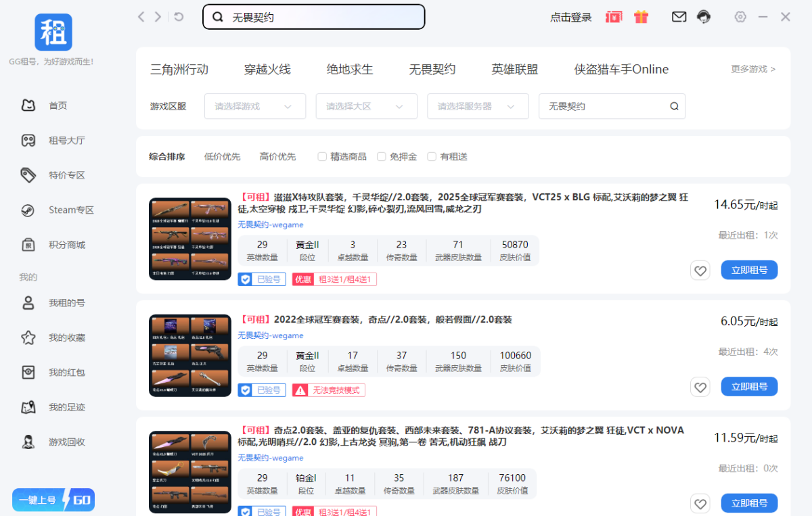Open the 请选择大区 dropdown
This screenshot has width=812, height=516.
[366, 106]
